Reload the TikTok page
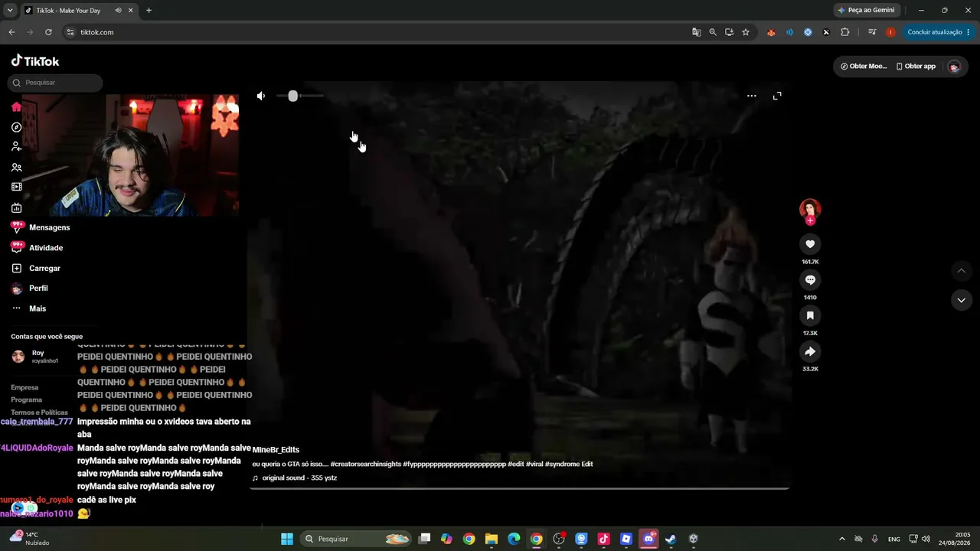The image size is (980, 551). [x=48, y=32]
